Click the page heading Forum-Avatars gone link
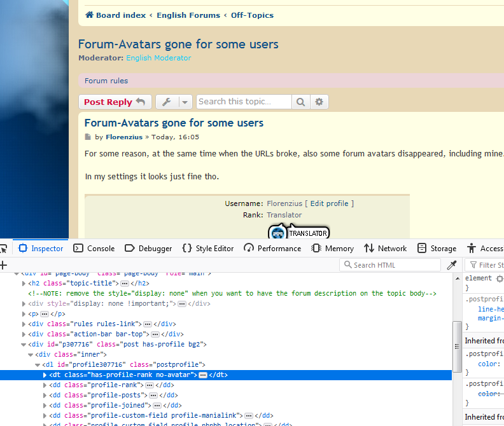 pos(178,44)
